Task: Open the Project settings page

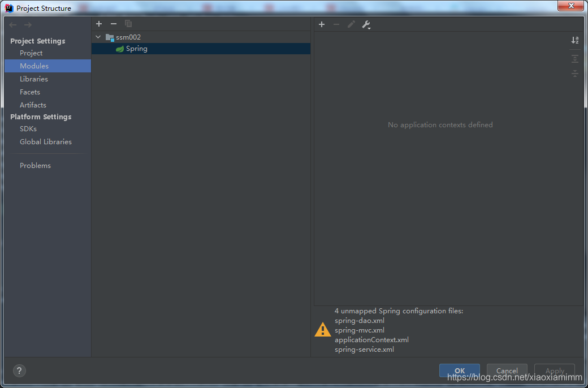Action: coord(31,53)
